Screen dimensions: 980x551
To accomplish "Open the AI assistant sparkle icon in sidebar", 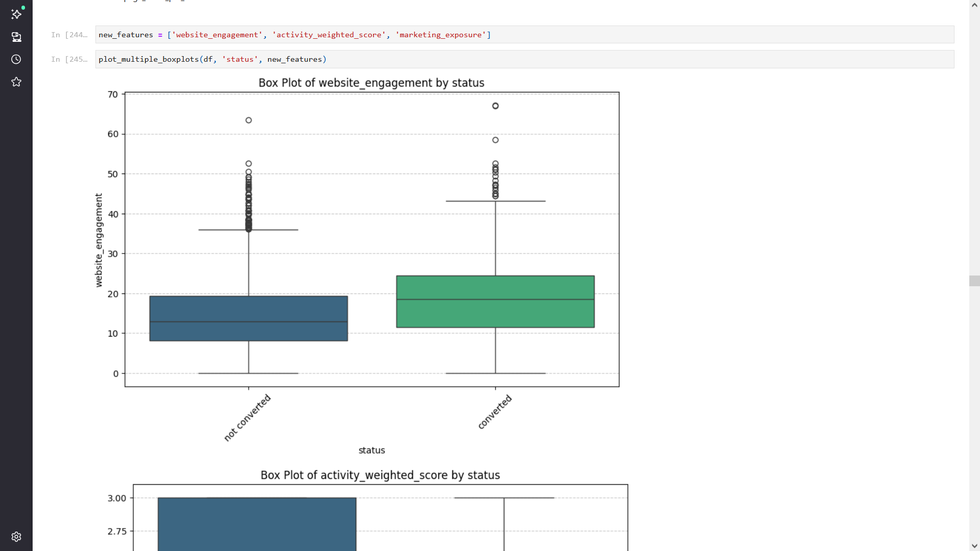I will tap(16, 14).
